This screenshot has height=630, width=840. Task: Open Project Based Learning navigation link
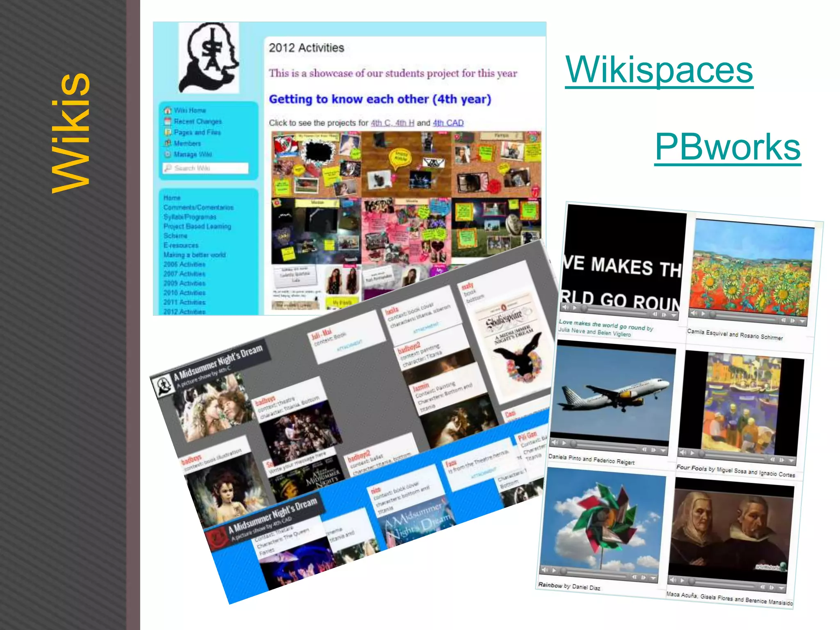pos(197,226)
